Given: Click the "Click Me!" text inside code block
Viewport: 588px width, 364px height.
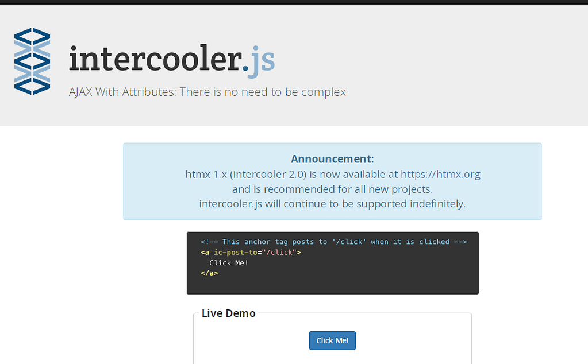Looking at the screenshot, I should tap(229, 263).
